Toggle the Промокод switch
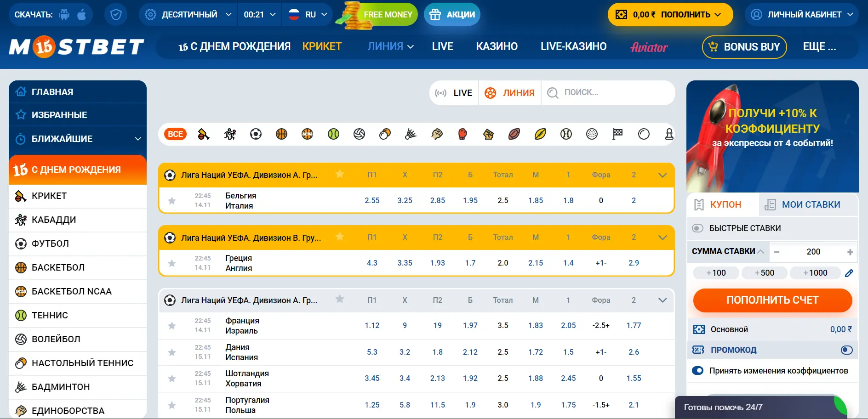Image resolution: width=868 pixels, height=419 pixels. click(846, 350)
